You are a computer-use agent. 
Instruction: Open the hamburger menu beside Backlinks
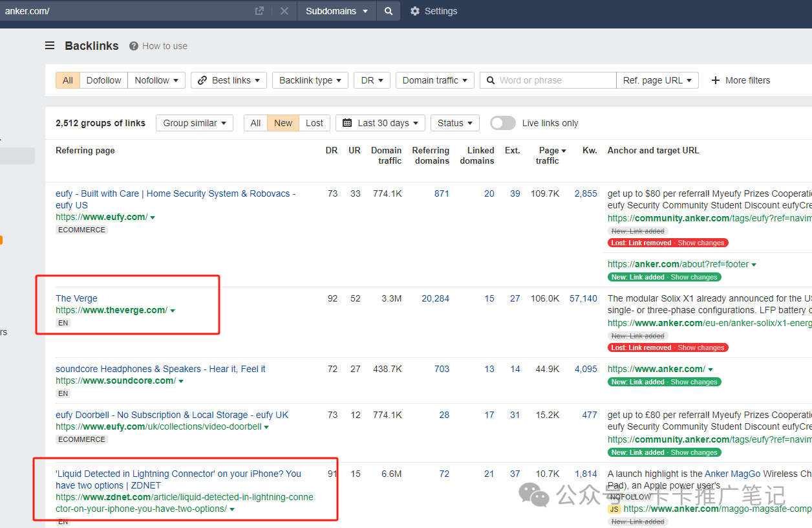[x=50, y=46]
